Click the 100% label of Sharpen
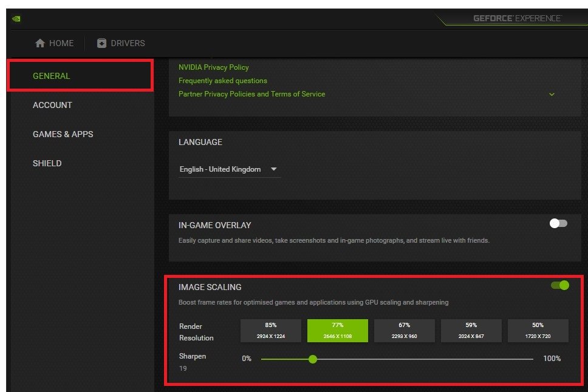 (x=552, y=359)
